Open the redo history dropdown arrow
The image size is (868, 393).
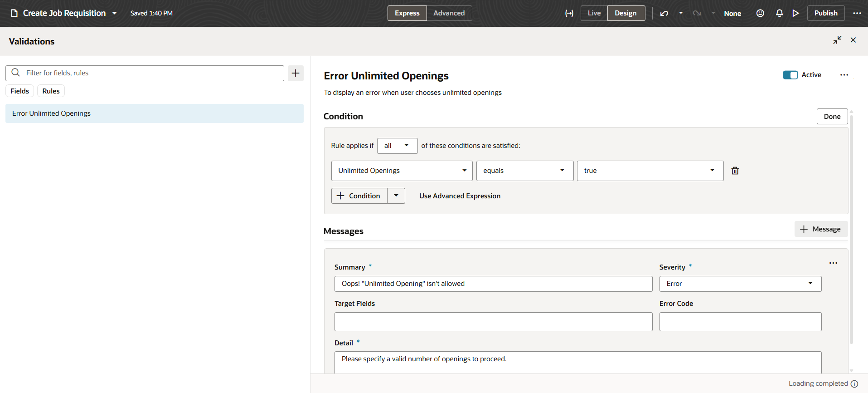(x=713, y=13)
